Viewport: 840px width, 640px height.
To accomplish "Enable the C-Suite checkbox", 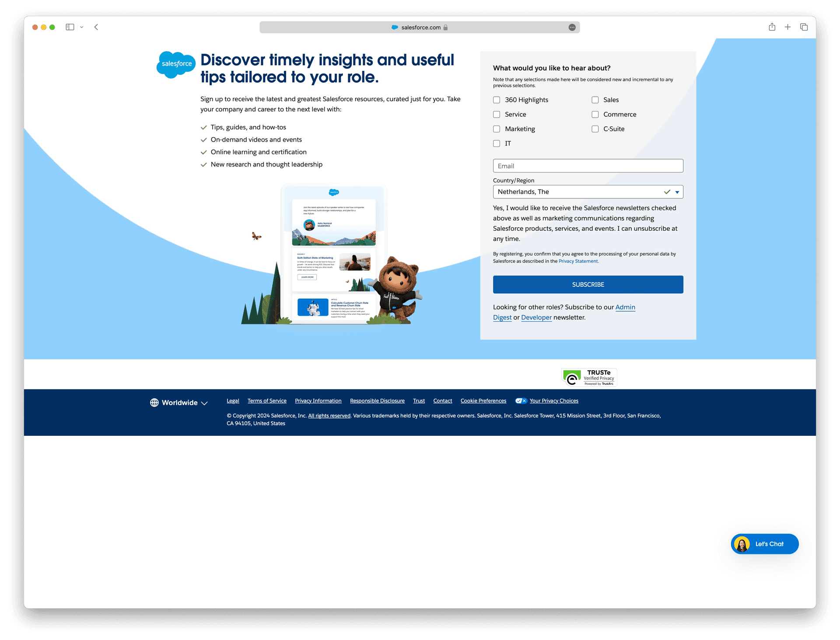I will click(x=595, y=129).
